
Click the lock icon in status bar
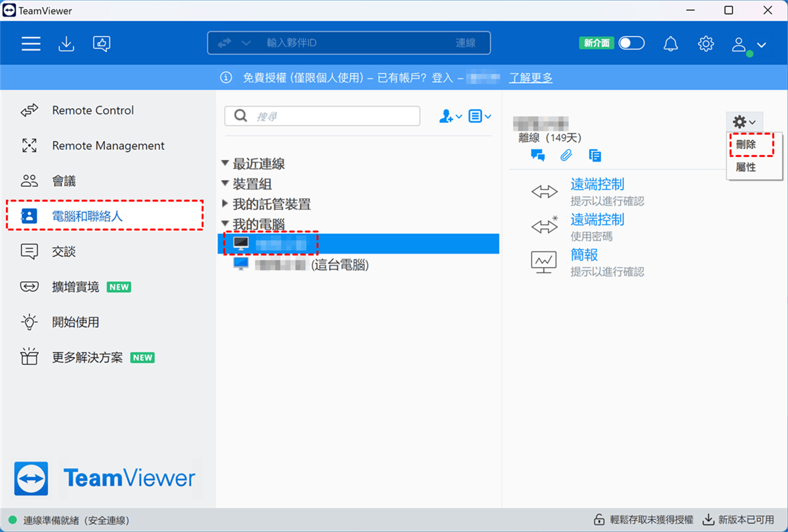pyautogui.click(x=599, y=520)
